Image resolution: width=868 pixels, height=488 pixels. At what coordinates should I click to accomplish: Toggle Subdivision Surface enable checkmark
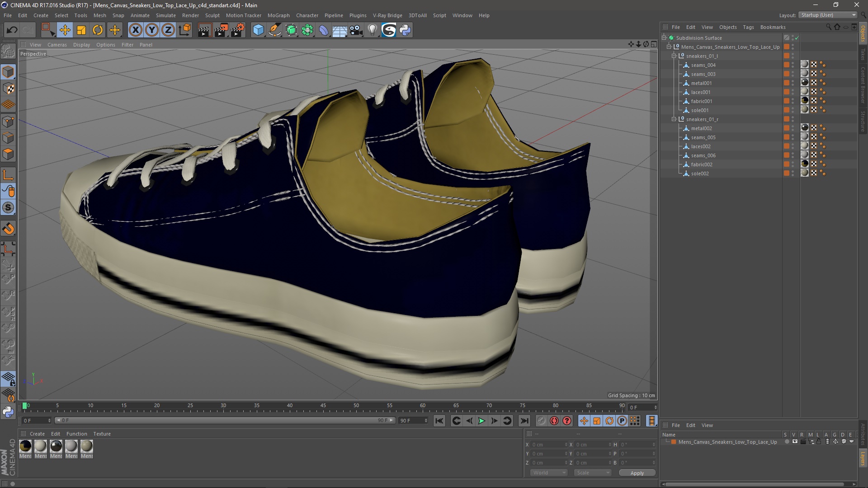[x=797, y=38]
